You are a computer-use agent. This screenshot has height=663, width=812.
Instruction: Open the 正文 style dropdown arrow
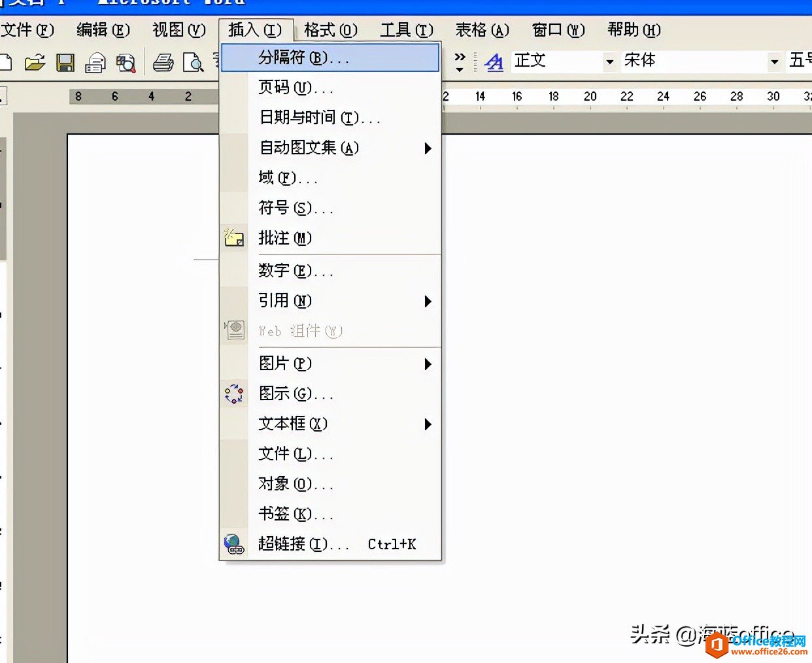point(610,62)
